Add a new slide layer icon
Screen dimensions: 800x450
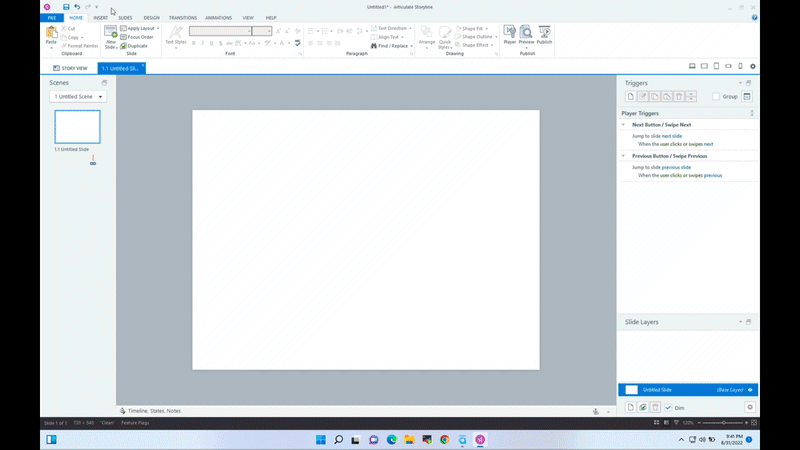coord(630,408)
